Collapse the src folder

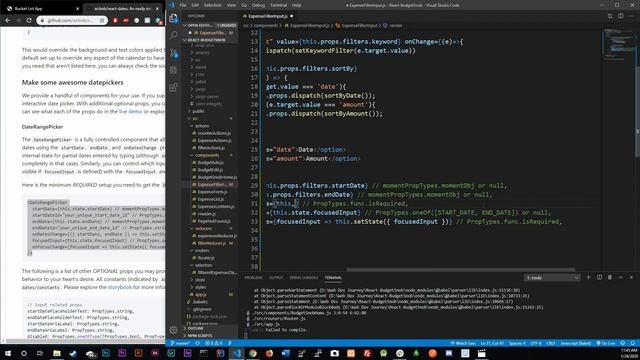pyautogui.click(x=195, y=118)
